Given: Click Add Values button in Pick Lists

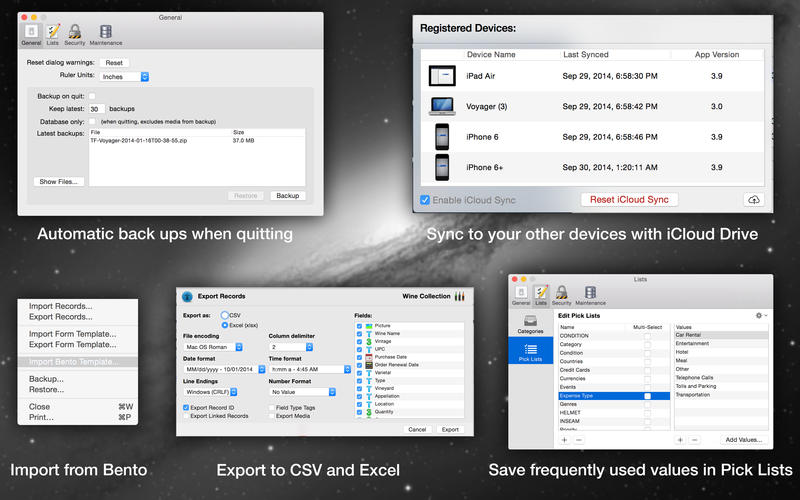Looking at the screenshot, I should [743, 440].
